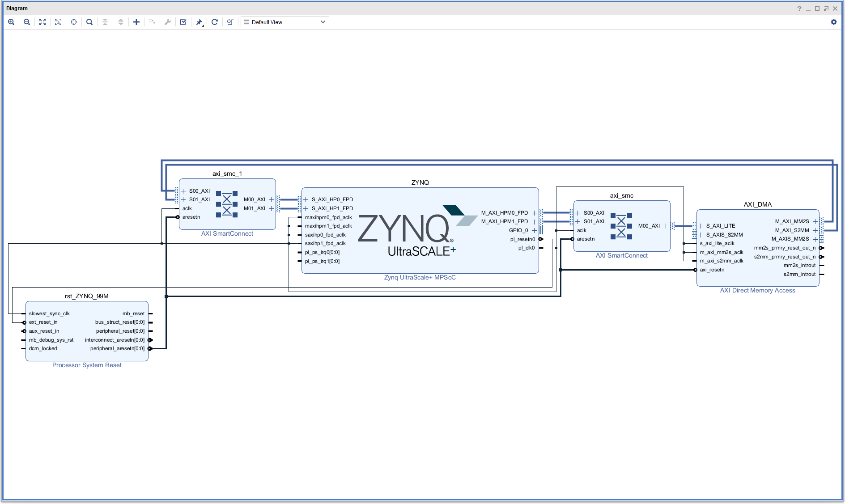Click the help question mark button
This screenshot has width=845, height=504.
799,8
